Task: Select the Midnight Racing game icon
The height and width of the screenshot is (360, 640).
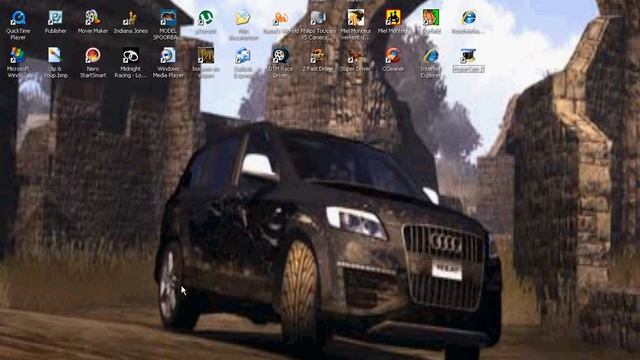Action: click(x=131, y=56)
